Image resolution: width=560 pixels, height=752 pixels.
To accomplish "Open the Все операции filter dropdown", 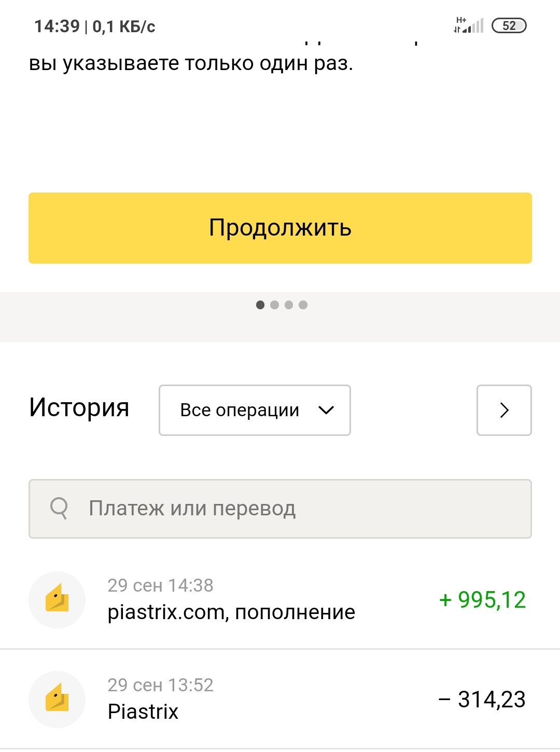I will 255,410.
